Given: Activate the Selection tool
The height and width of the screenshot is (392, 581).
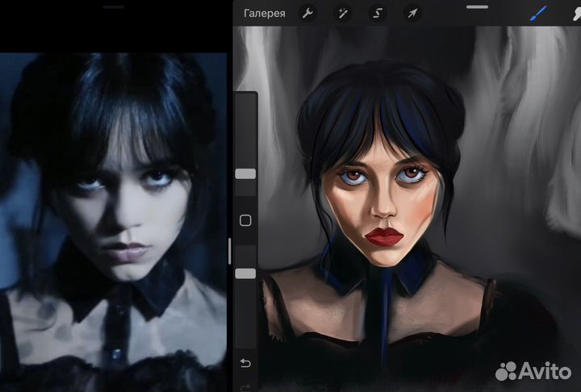Looking at the screenshot, I should point(377,13).
